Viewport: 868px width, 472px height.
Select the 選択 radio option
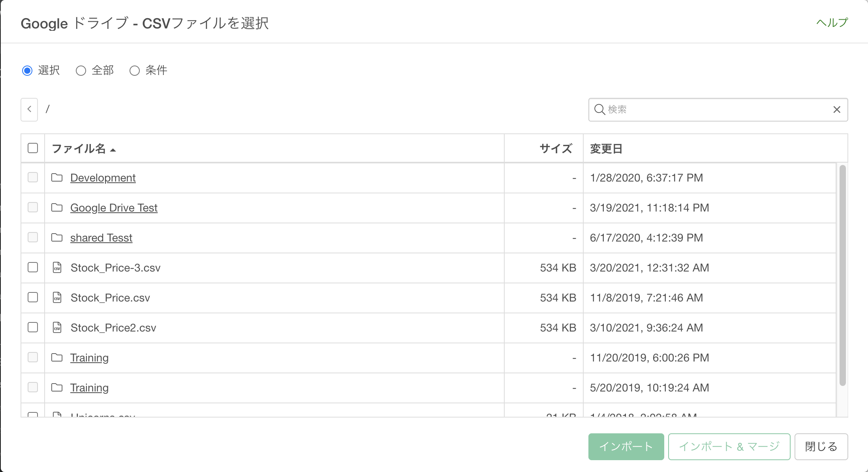27,71
